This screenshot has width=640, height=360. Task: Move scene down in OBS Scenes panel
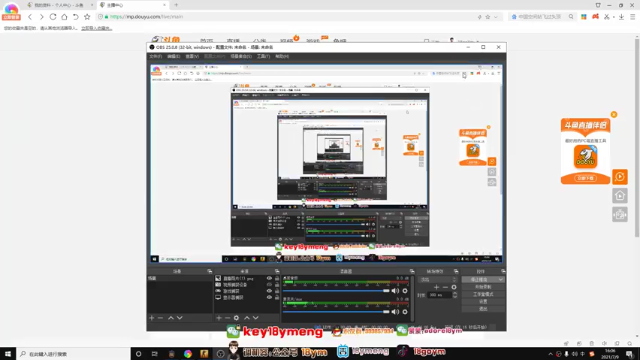click(180, 318)
